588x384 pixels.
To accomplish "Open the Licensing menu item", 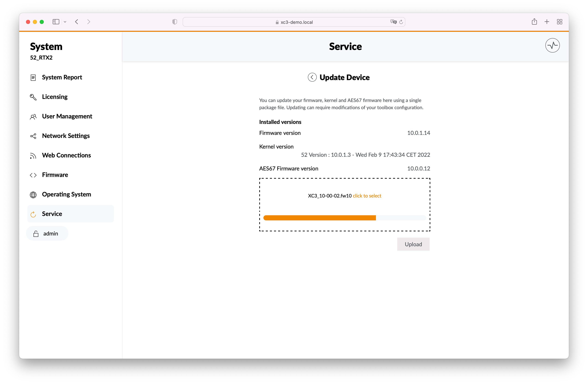I will click(70, 97).
